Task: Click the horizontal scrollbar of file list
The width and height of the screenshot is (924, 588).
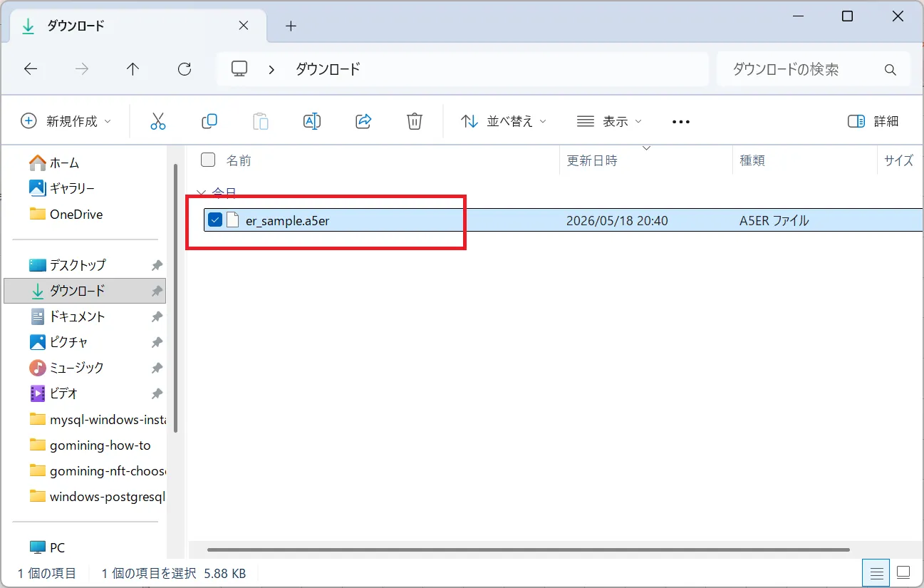Action: click(x=528, y=550)
